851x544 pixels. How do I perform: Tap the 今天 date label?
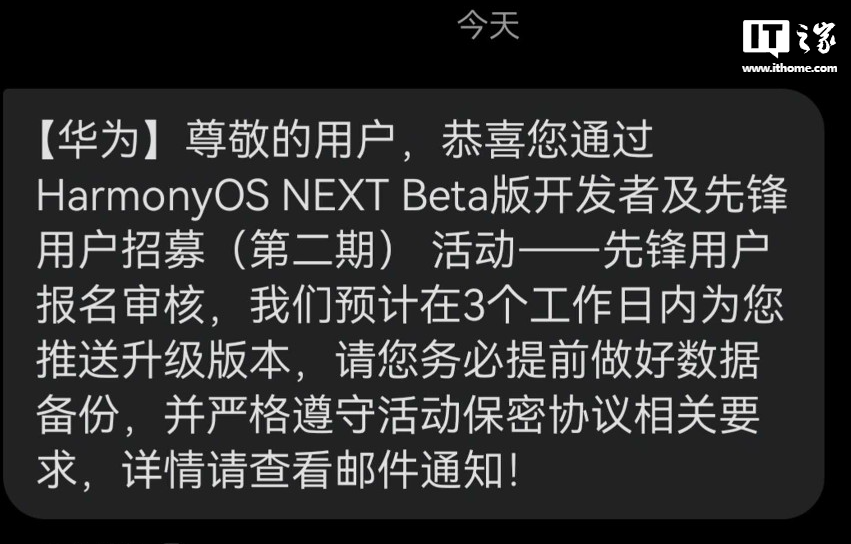pyautogui.click(x=488, y=26)
